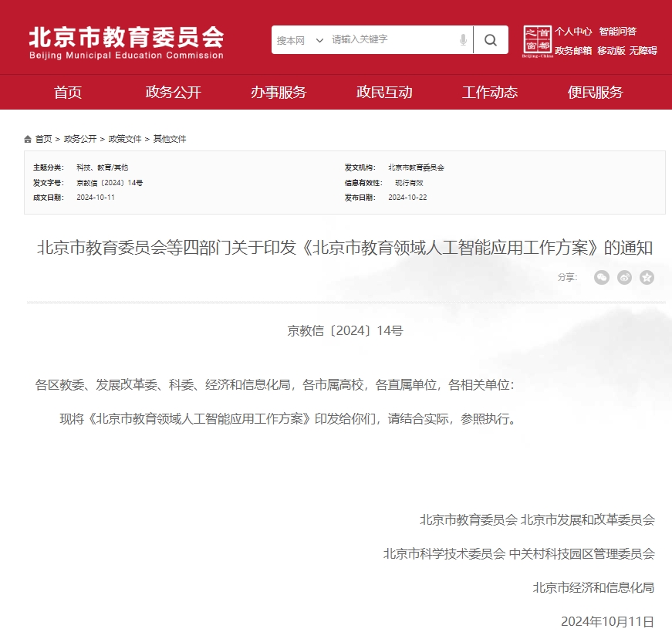Click the microphone voice search icon
Screen dimensions: 672x639
click(463, 40)
